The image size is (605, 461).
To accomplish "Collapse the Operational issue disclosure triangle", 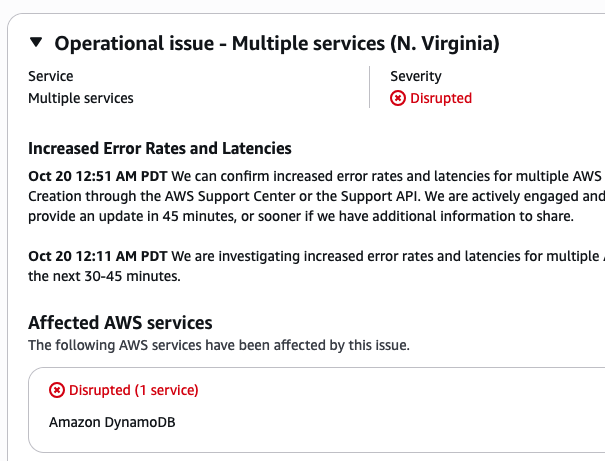I will tap(37, 43).
